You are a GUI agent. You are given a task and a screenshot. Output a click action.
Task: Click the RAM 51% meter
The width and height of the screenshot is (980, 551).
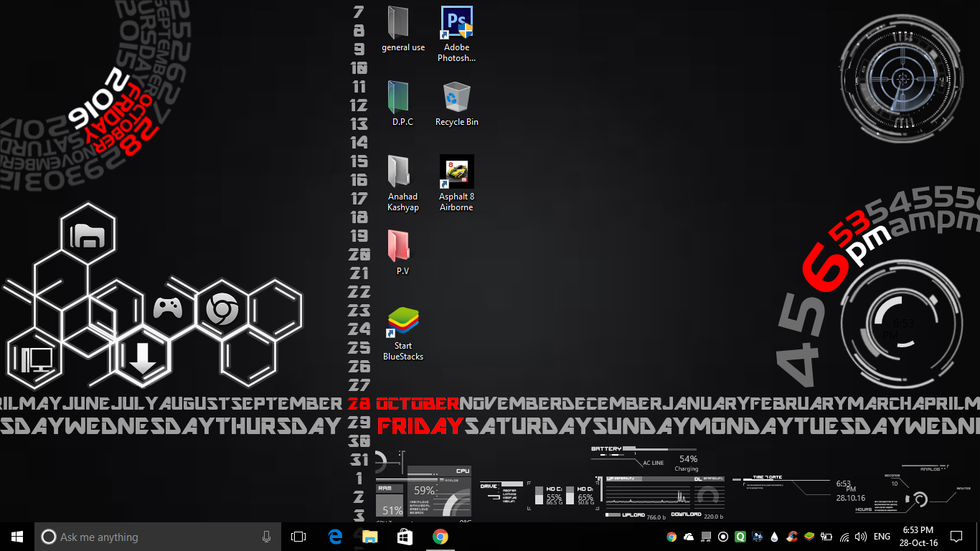391,501
